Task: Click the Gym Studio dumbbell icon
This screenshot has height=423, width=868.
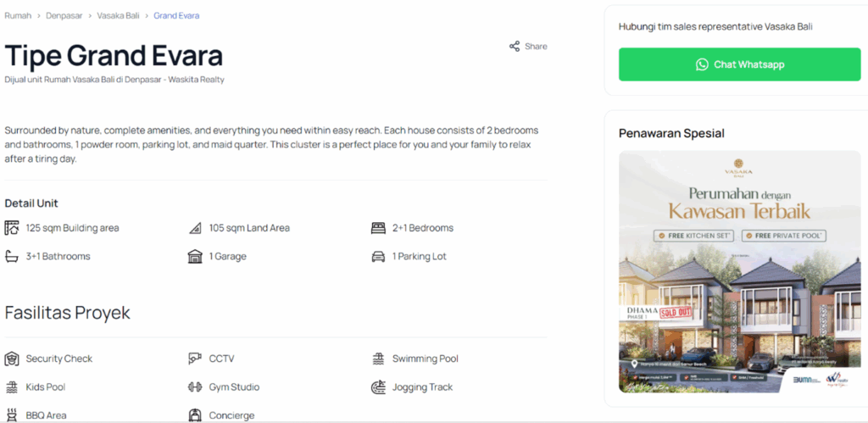Action: coord(195,387)
